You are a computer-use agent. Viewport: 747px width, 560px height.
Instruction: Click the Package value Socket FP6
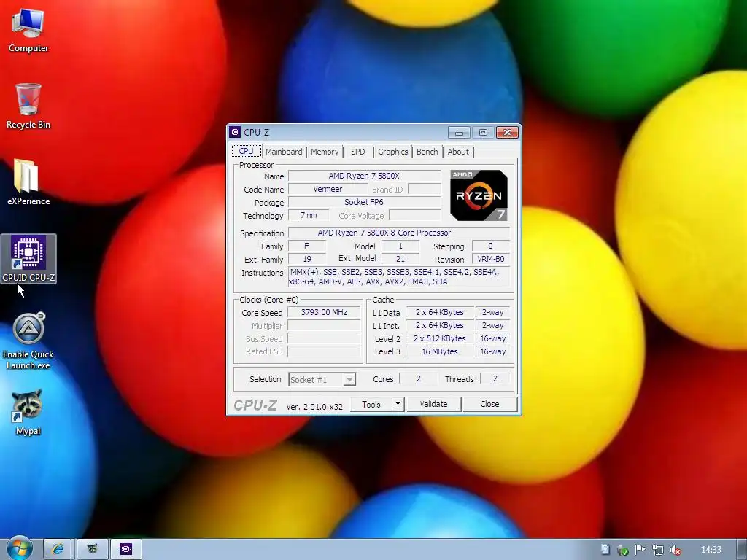coord(364,202)
